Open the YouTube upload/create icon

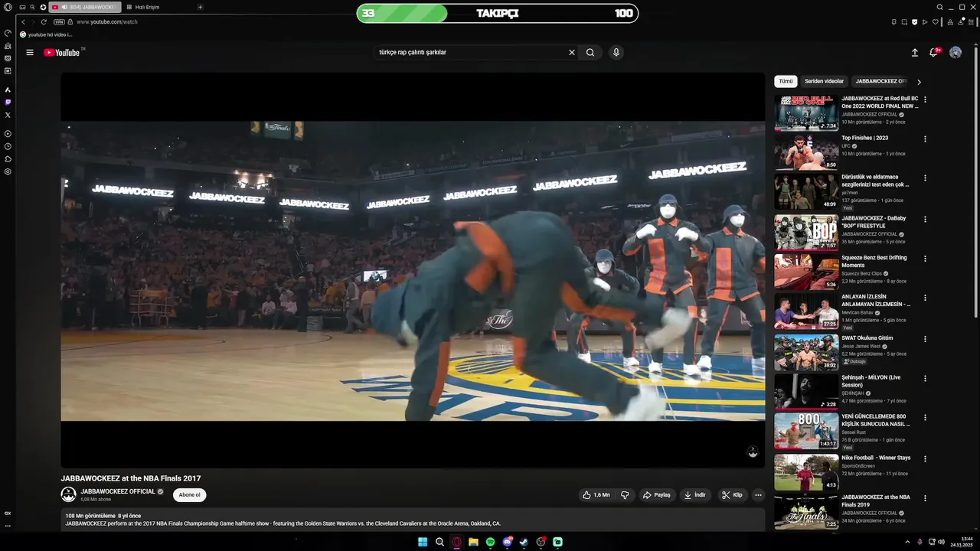click(914, 53)
